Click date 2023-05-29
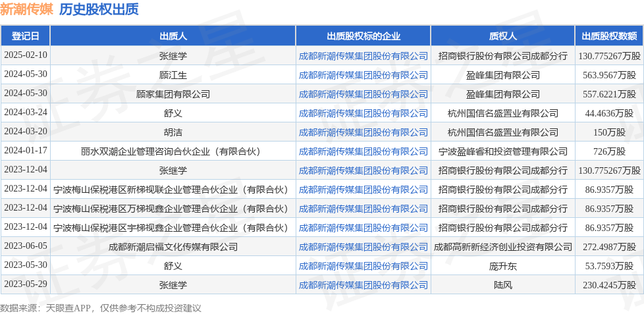 [26, 284]
